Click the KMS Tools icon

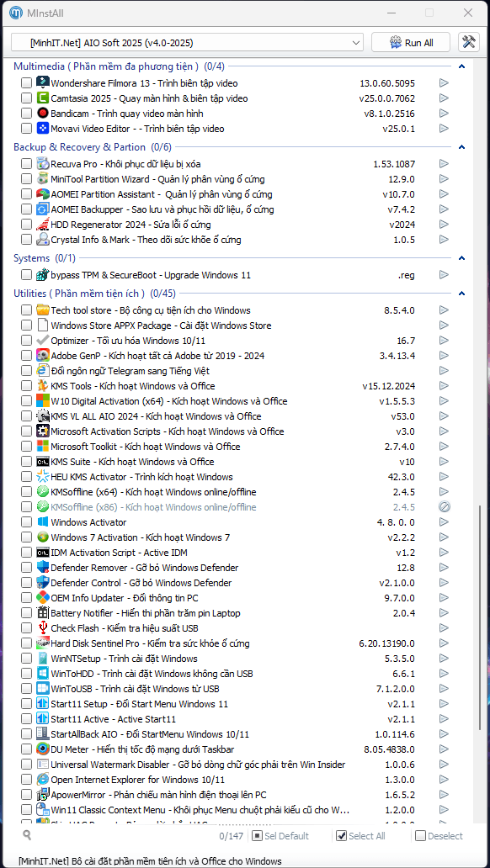coord(43,386)
